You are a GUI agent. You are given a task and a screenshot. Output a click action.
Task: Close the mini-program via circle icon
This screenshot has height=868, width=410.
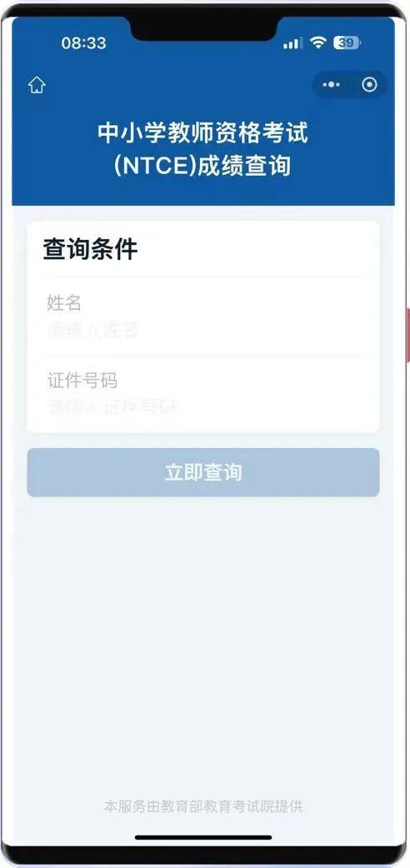point(369,85)
